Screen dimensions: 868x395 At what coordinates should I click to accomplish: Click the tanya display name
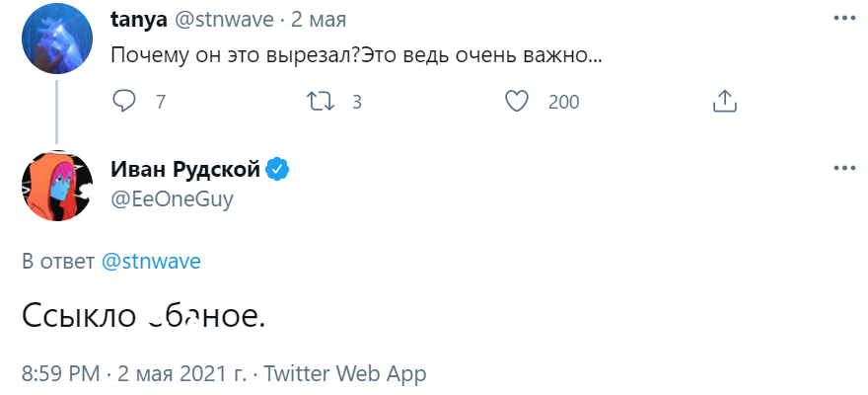point(140,20)
